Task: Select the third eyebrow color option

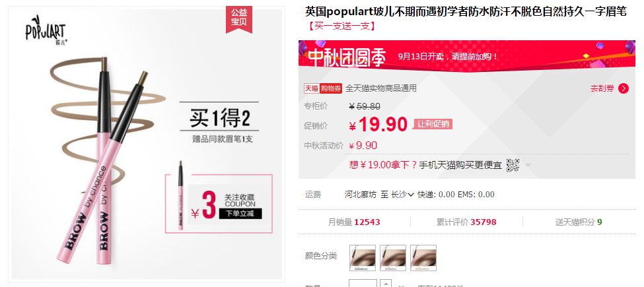Action: click(x=423, y=258)
